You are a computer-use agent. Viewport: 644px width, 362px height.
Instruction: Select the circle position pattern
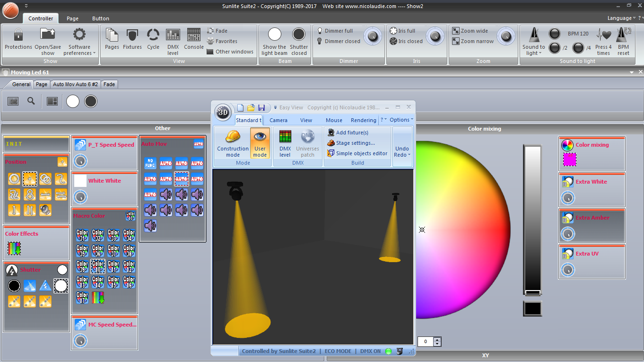(14, 179)
